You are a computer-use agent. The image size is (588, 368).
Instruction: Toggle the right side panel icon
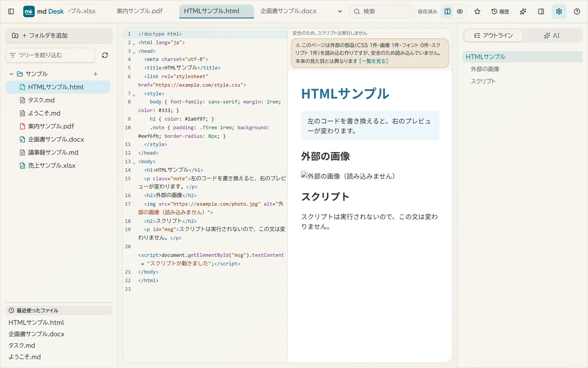(541, 11)
